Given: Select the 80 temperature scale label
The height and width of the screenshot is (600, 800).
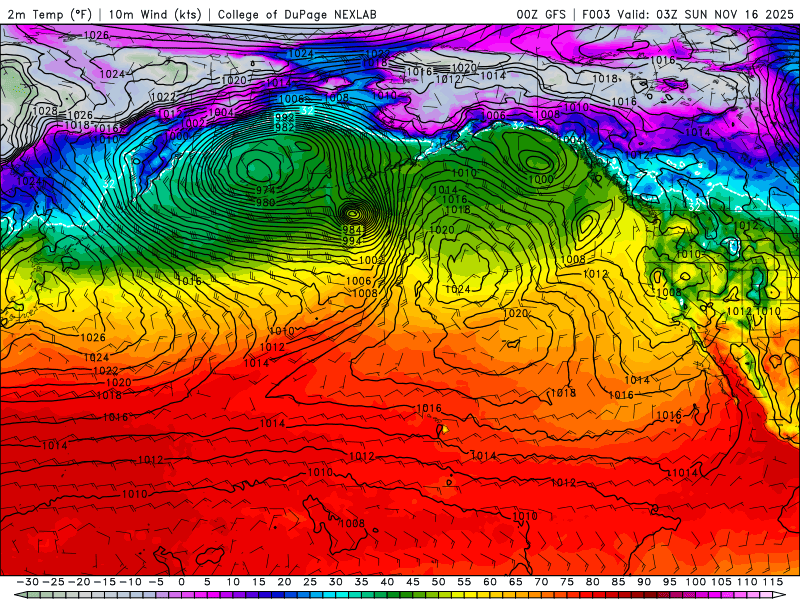Looking at the screenshot, I should coord(592,582).
